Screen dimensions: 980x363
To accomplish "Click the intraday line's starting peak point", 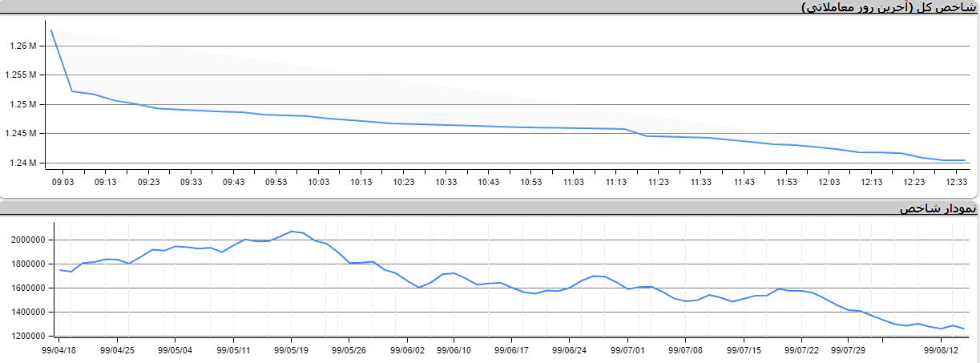I will click(50, 30).
